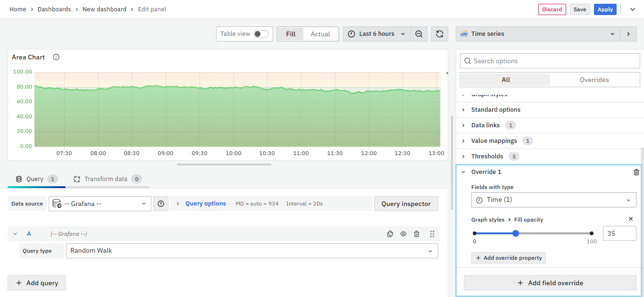Image resolution: width=644 pixels, height=297 pixels.
Task: Remove the Fill opacity override property
Action: point(631,219)
